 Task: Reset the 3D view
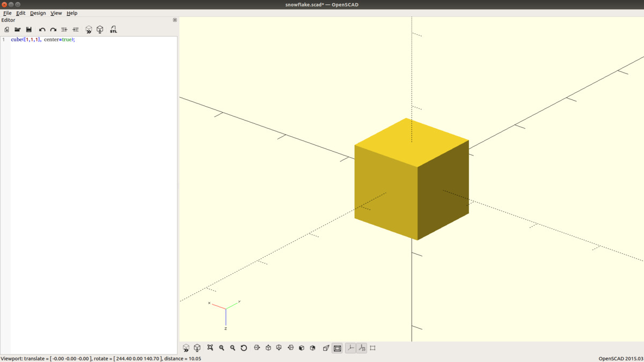click(244, 348)
